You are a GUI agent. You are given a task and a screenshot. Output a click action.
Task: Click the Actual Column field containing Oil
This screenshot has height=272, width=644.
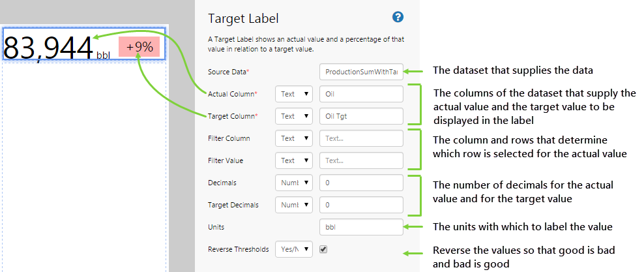(362, 94)
